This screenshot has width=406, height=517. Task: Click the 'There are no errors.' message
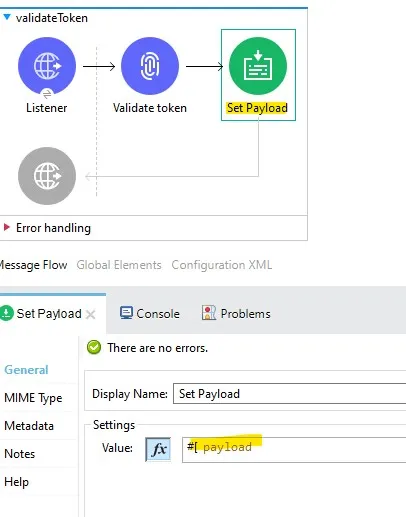[158, 348]
